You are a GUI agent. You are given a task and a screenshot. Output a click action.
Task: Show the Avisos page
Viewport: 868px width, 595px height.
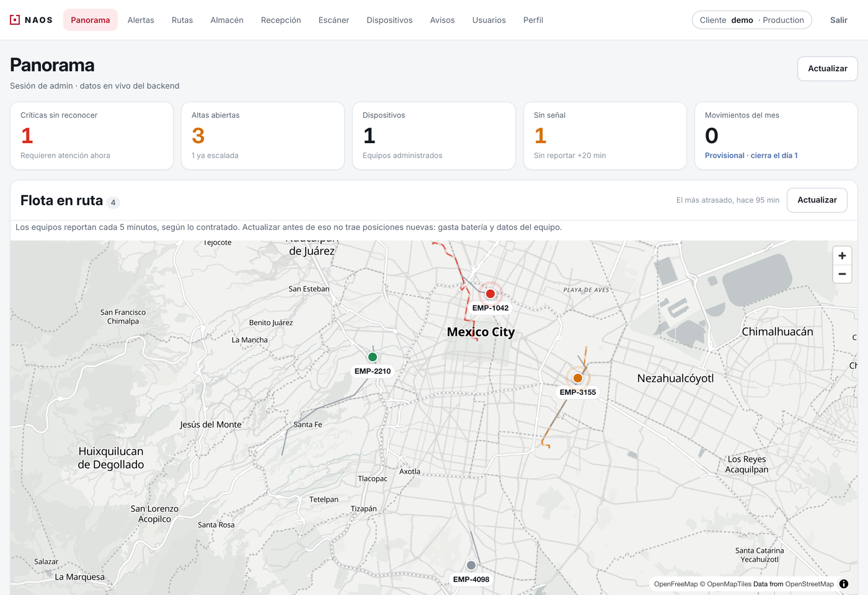tap(443, 20)
